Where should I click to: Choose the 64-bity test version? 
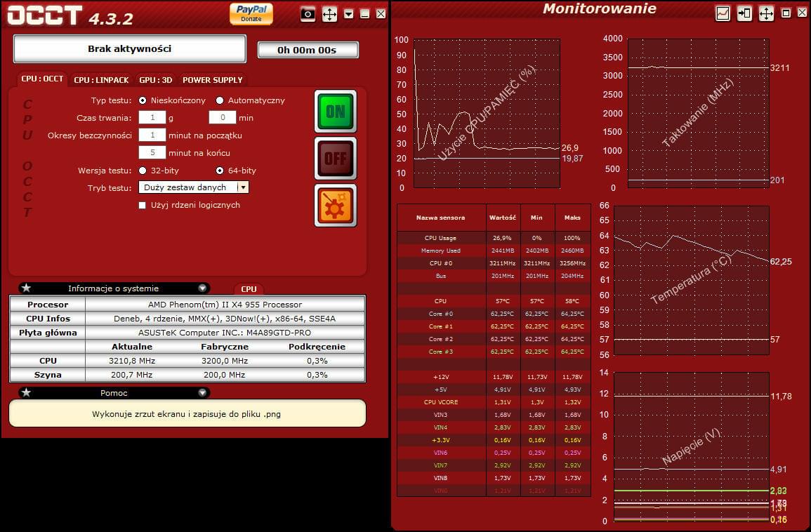point(220,170)
